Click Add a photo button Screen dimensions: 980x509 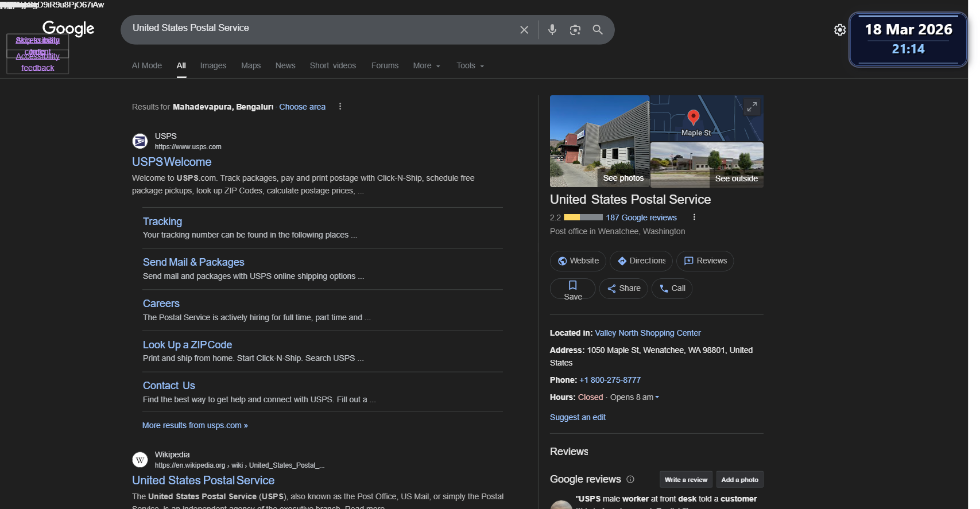739,480
